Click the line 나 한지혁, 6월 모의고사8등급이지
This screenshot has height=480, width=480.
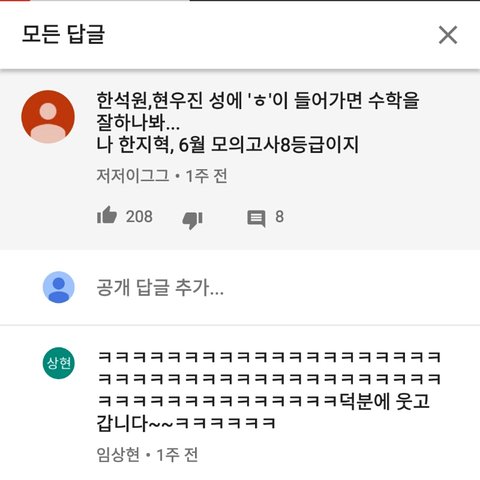[227, 145]
